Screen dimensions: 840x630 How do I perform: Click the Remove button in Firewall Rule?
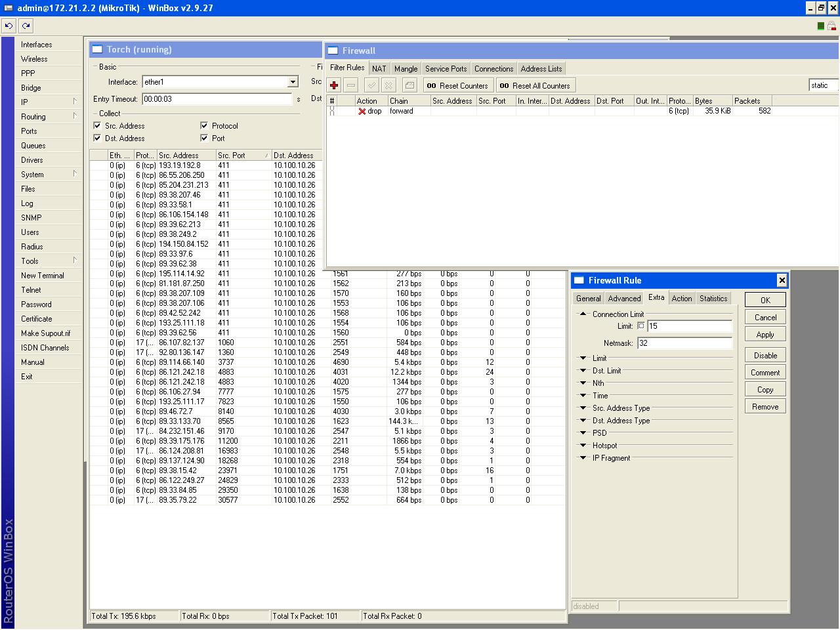coord(765,406)
